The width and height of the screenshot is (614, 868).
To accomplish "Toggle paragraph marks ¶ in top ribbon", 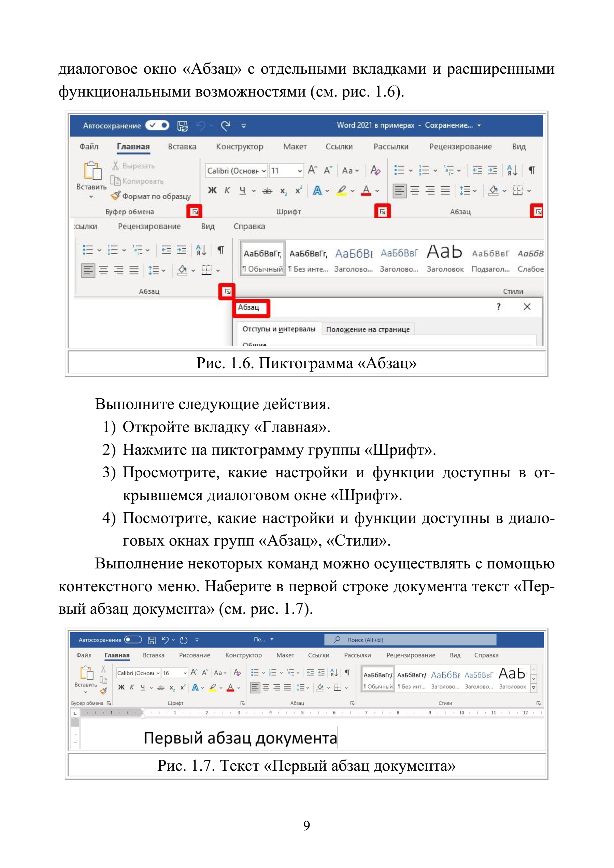I will (x=532, y=170).
